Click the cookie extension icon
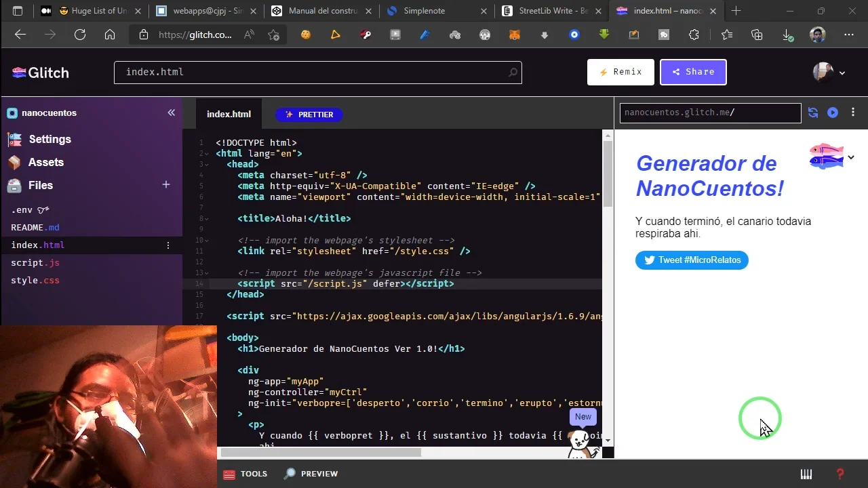This screenshot has width=868, height=488. coord(306,35)
